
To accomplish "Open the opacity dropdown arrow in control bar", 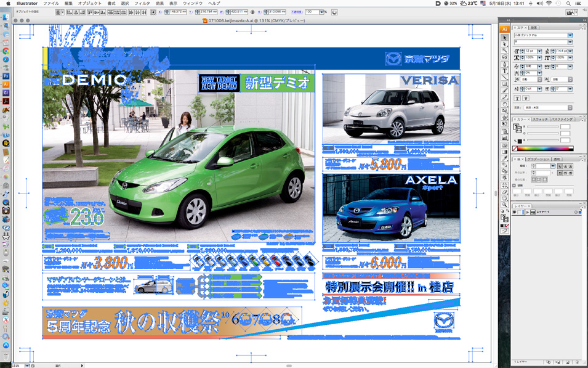I will click(321, 12).
